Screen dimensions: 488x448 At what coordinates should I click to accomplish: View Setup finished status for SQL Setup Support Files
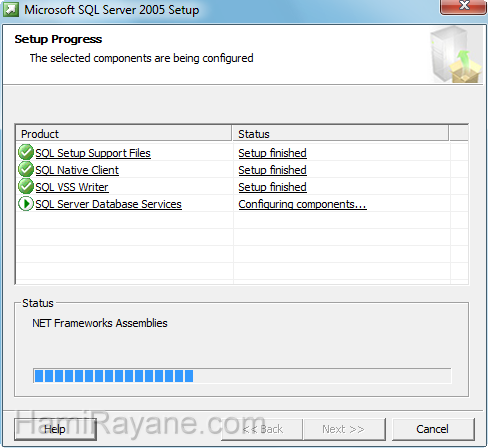pyautogui.click(x=272, y=153)
